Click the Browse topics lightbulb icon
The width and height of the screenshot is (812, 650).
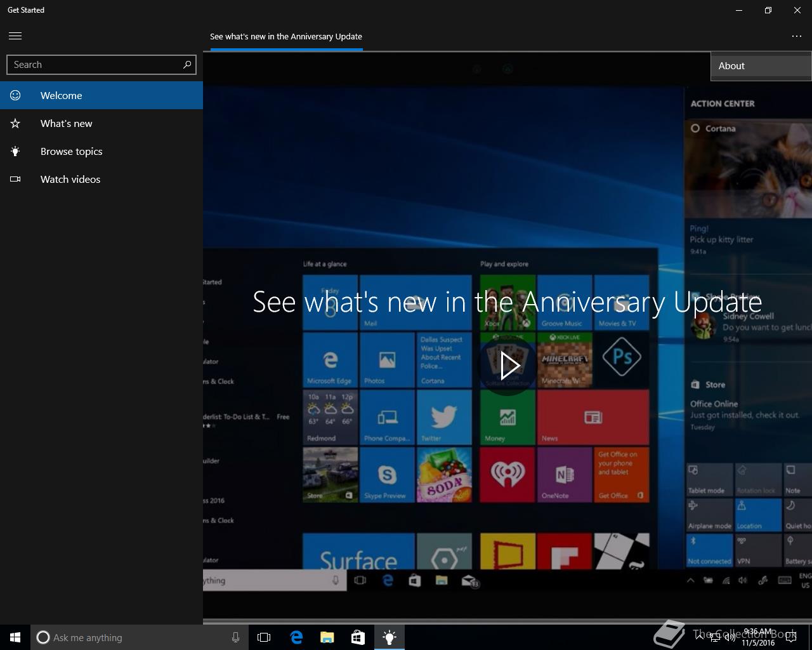[15, 151]
